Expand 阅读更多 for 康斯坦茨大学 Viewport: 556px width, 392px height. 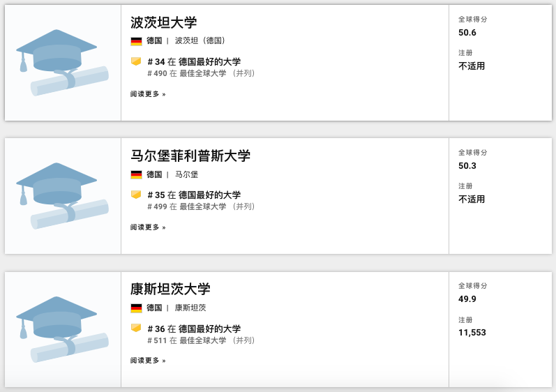[148, 361]
